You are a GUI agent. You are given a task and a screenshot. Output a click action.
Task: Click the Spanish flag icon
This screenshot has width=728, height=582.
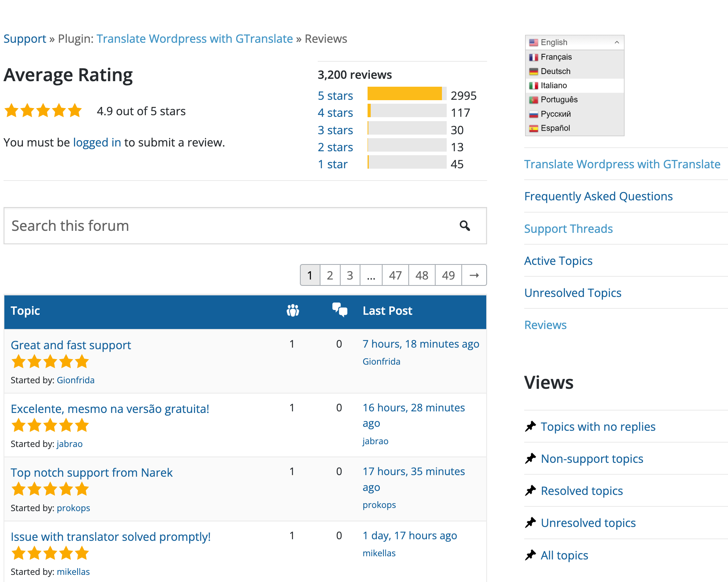pyautogui.click(x=534, y=128)
